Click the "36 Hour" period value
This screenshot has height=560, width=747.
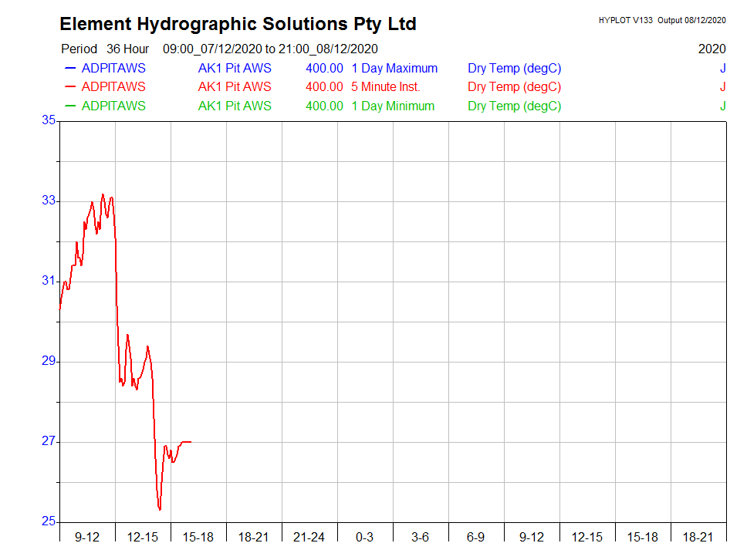[x=127, y=49]
